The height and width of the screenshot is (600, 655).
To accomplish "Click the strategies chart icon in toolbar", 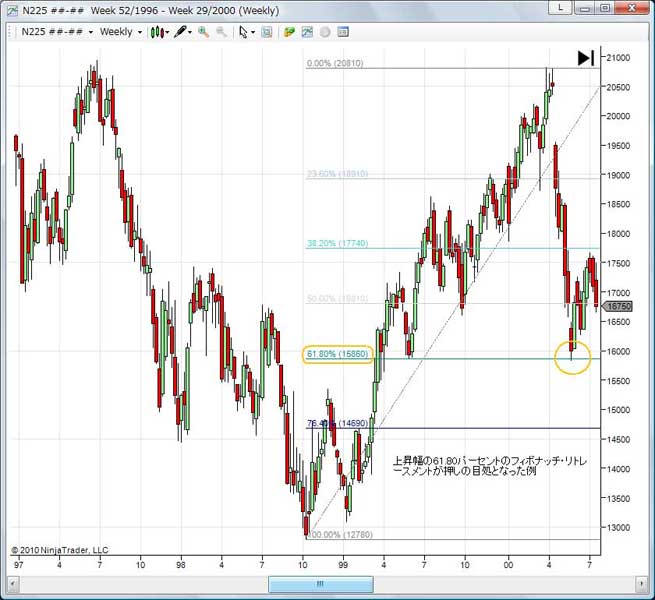I will click(x=307, y=32).
